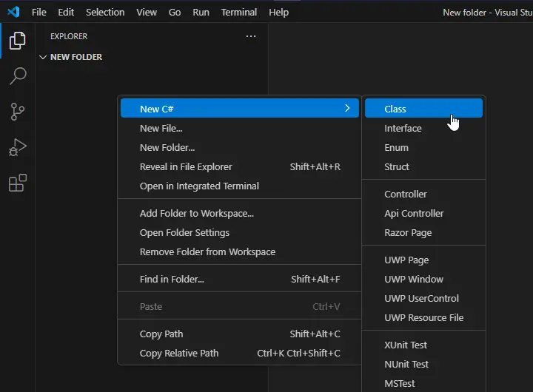Collapse the NEW FOLDER section
The height and width of the screenshot is (392, 533).
click(42, 57)
